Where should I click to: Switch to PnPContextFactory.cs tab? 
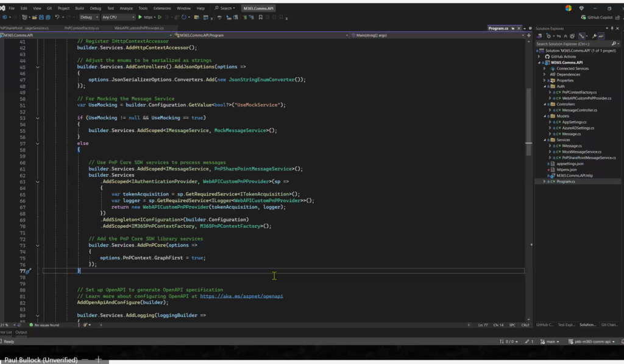point(82,28)
